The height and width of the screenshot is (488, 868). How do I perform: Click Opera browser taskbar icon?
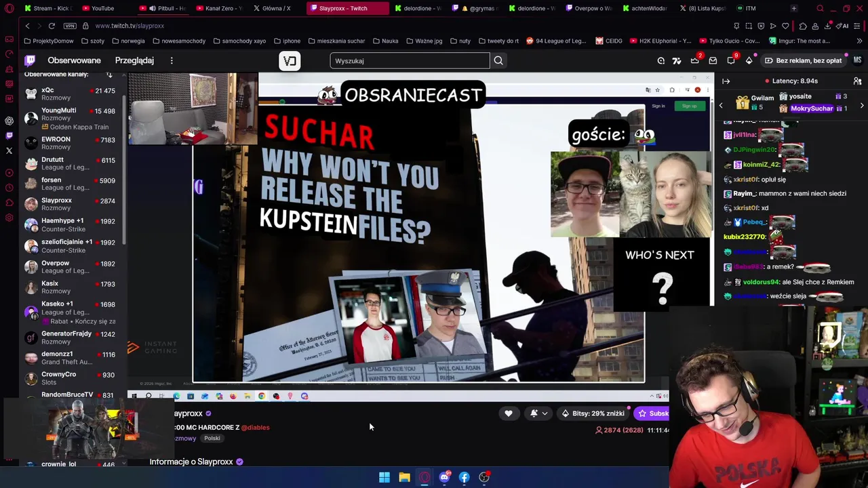tap(425, 477)
